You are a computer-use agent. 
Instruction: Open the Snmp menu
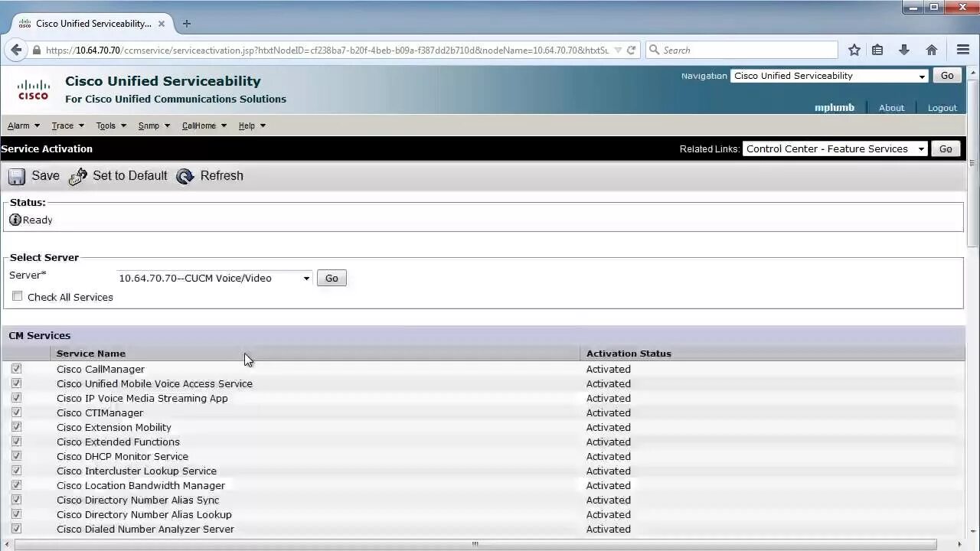(x=154, y=126)
